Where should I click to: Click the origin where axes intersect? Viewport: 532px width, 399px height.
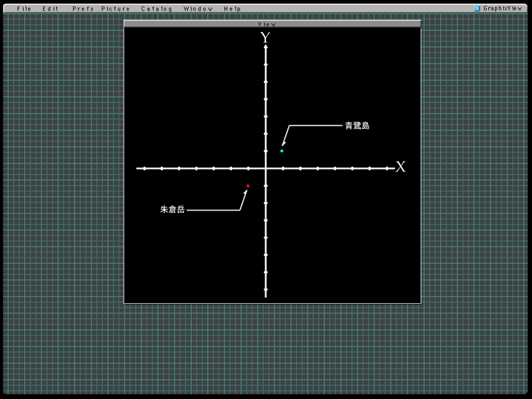click(265, 168)
